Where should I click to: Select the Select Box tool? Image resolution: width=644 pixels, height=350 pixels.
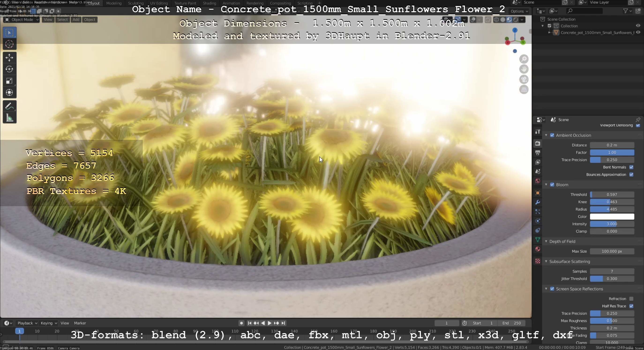point(10,33)
